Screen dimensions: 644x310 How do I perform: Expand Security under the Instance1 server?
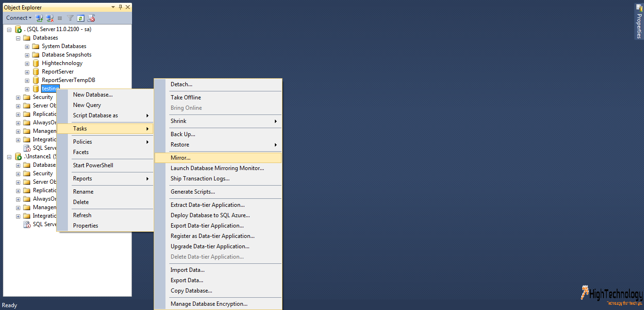(x=18, y=173)
